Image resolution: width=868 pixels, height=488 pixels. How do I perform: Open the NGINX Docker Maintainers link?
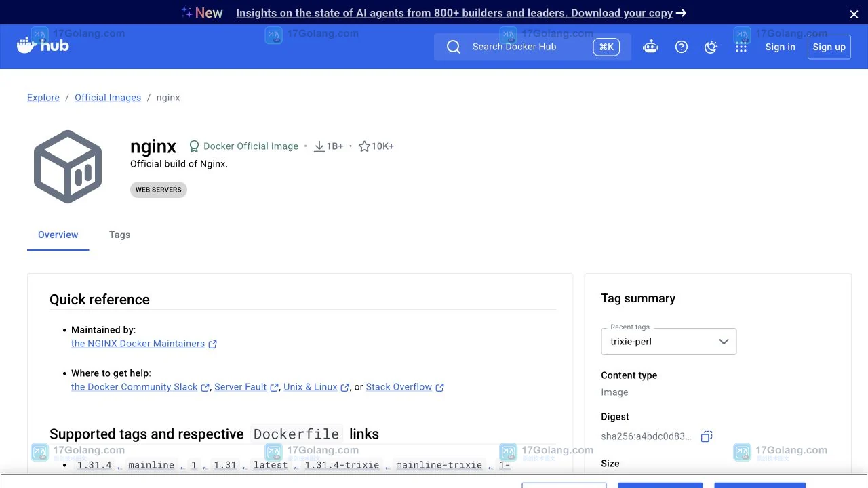[138, 344]
